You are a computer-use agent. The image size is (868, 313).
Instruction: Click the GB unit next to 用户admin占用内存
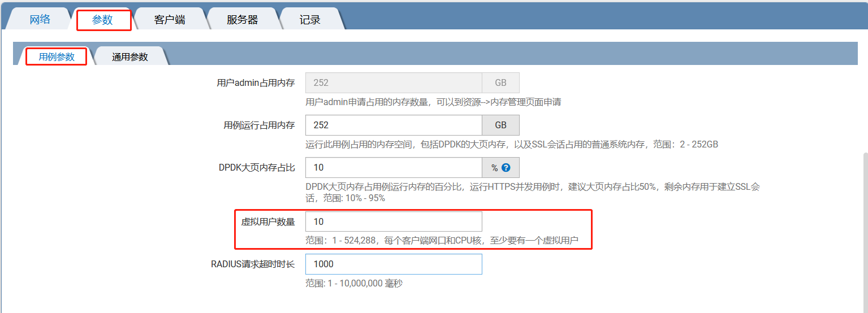(500, 82)
